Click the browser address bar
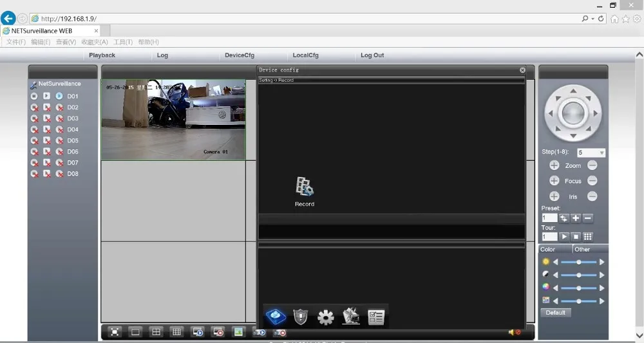The image size is (644, 343). [305, 19]
